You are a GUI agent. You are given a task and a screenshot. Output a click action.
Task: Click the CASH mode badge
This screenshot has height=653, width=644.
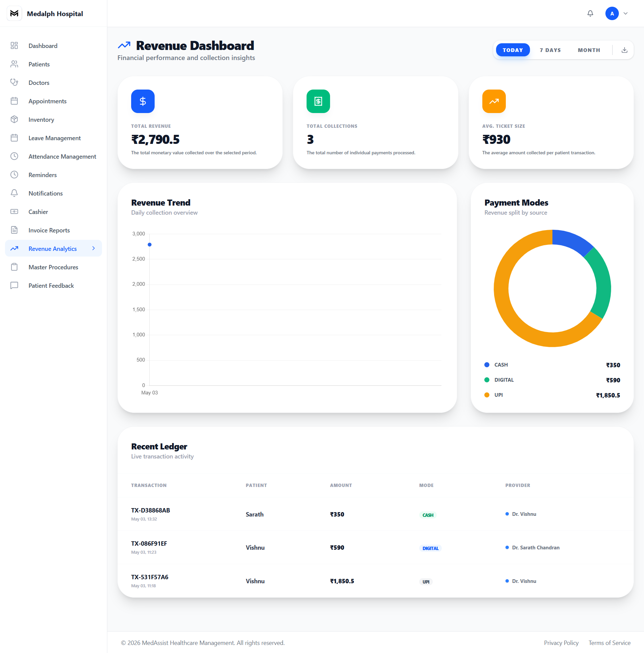tap(428, 515)
